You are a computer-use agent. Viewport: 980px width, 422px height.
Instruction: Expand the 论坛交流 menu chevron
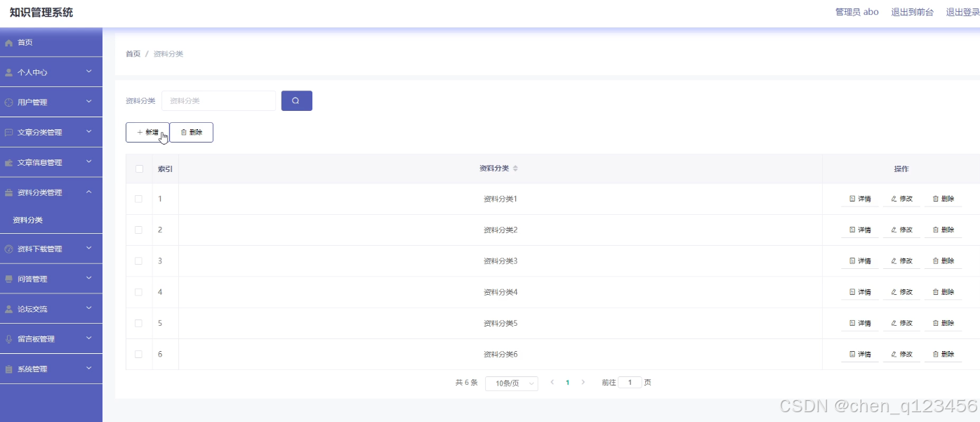point(89,308)
